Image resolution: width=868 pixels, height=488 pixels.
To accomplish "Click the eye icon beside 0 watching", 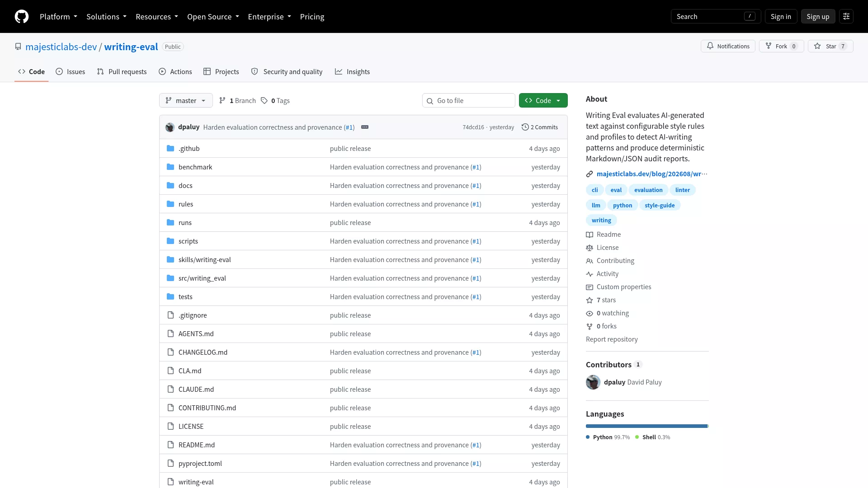I will coord(590,314).
